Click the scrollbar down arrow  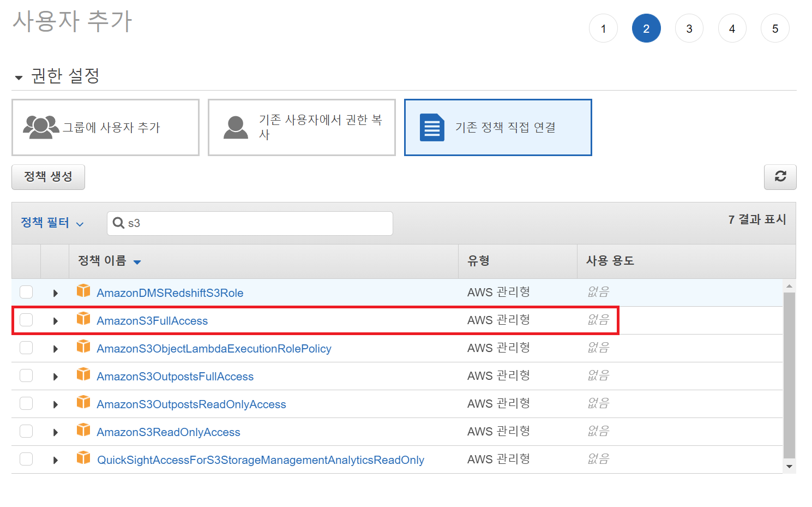coord(789,467)
